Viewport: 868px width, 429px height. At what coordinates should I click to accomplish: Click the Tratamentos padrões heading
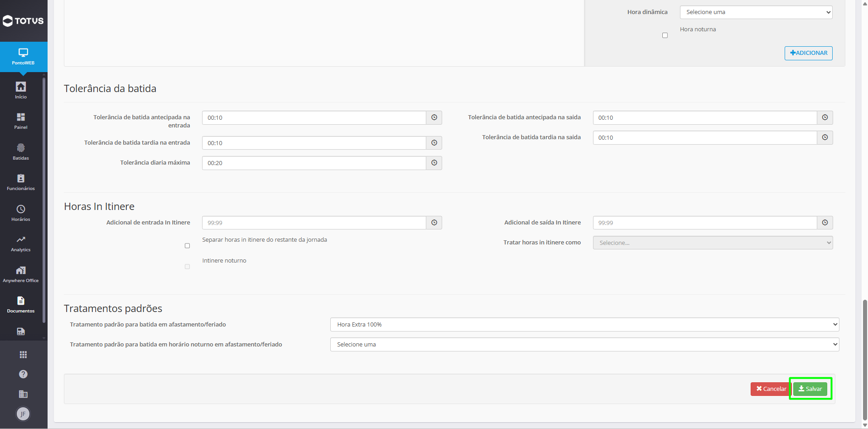[113, 308]
